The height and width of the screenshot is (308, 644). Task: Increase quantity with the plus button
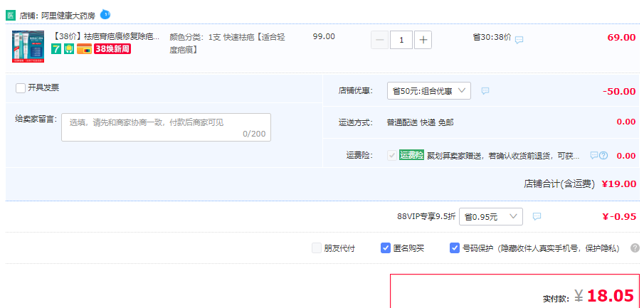423,40
